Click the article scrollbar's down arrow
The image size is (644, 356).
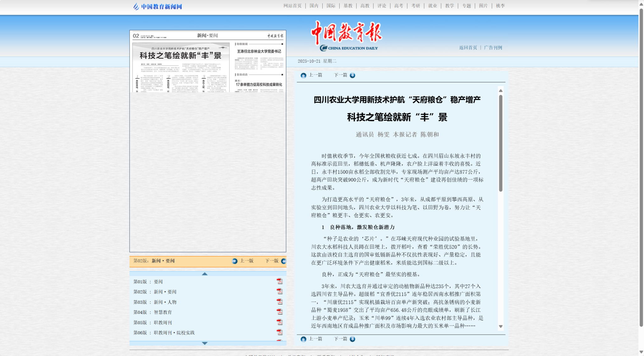coord(501,326)
